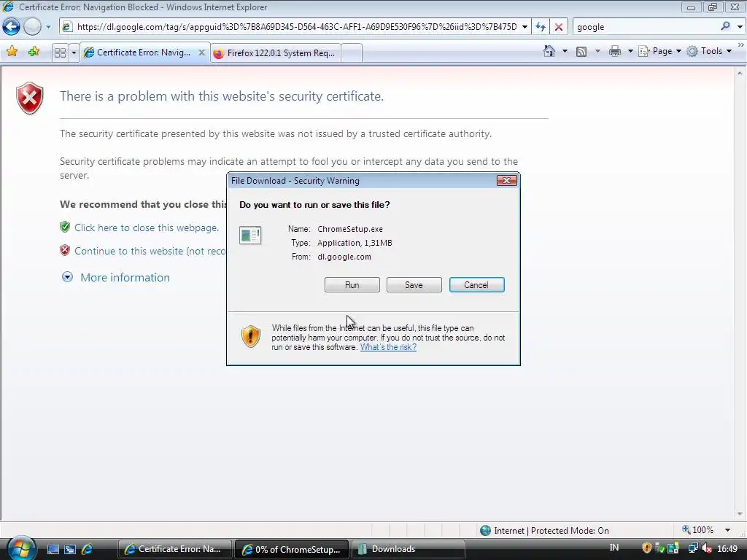Click the red shield icon beside Continue link
Viewport: 747px width, 560px height.
[65, 250]
